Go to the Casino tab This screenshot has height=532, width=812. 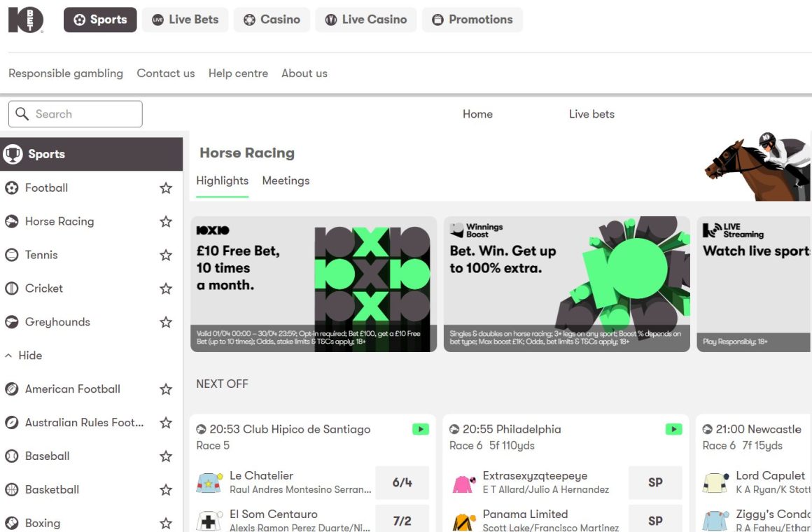[x=272, y=20]
